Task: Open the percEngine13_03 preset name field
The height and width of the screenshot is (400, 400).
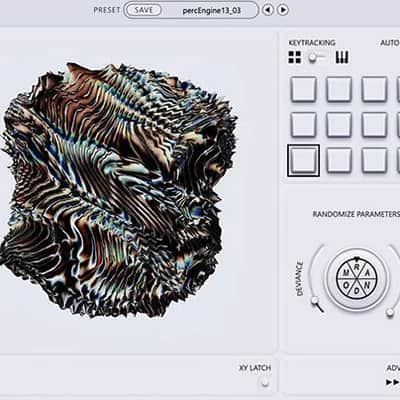Action: (211, 10)
